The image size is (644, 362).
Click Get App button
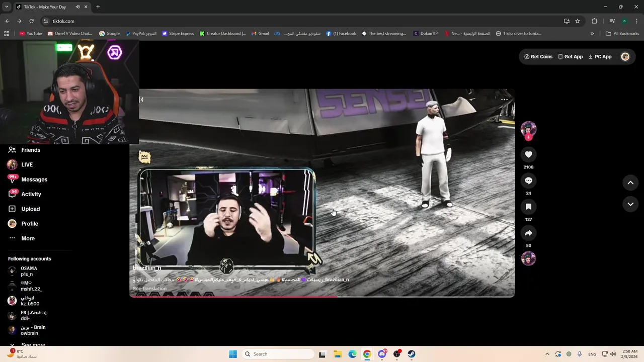571,57
